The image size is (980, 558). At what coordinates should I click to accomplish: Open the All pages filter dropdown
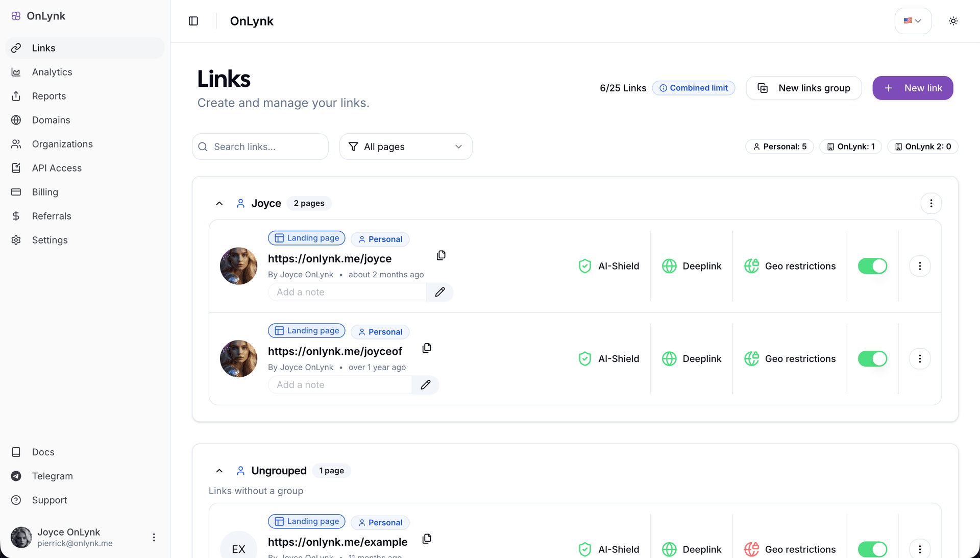406,147
